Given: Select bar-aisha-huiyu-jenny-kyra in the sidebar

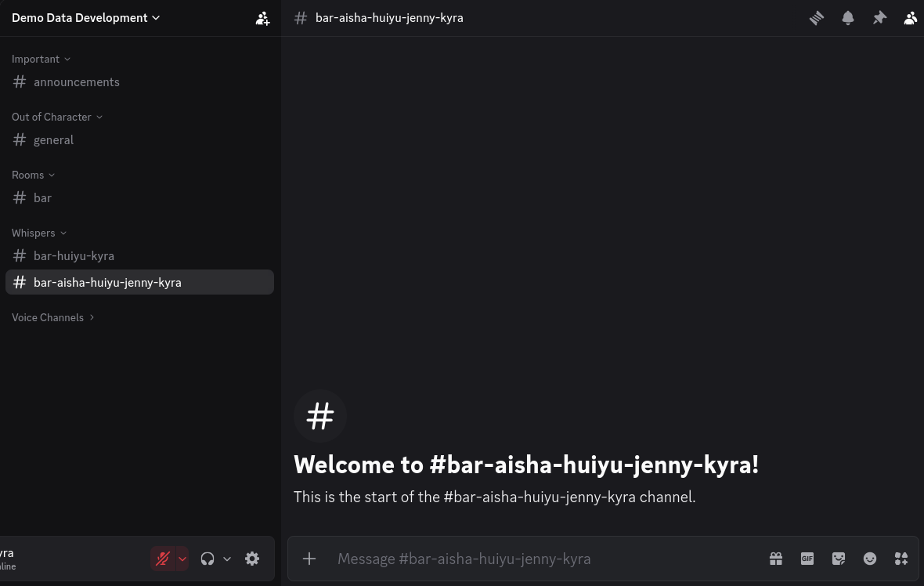Looking at the screenshot, I should [139, 282].
